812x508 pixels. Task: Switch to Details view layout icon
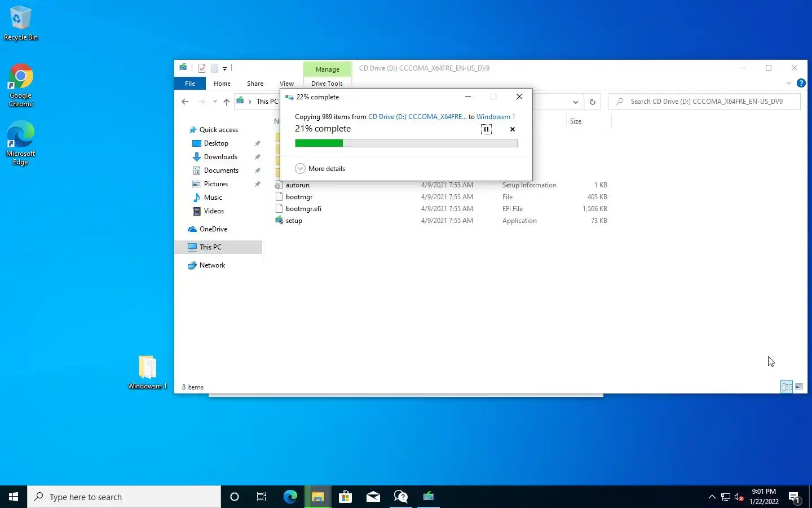coord(787,387)
